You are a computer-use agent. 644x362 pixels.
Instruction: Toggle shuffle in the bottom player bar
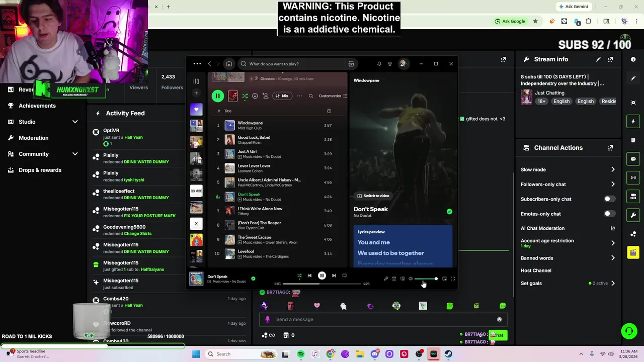(x=299, y=276)
